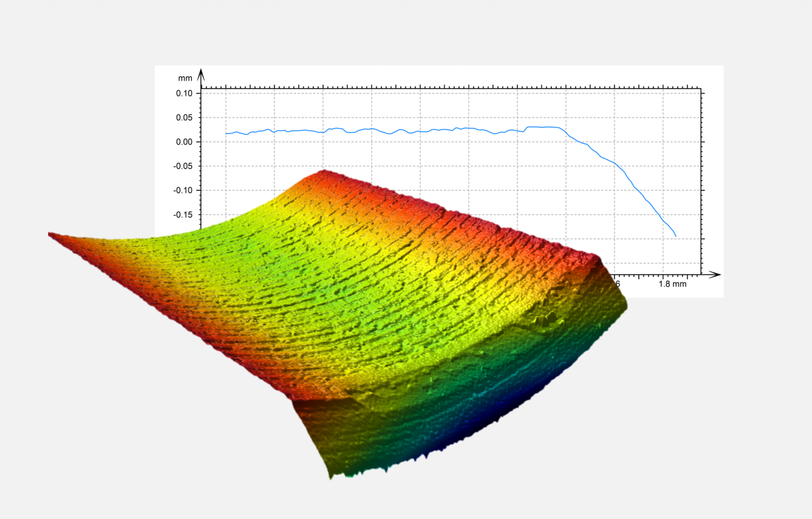
Task: Click the rightmost endpoint of the blue curve
Action: pos(675,236)
